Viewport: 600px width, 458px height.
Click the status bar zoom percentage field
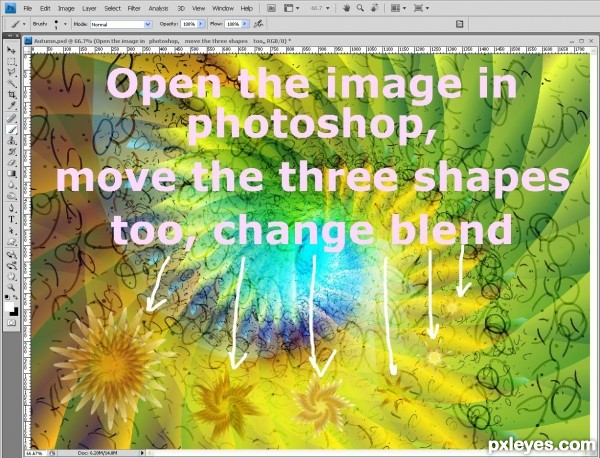click(35, 453)
